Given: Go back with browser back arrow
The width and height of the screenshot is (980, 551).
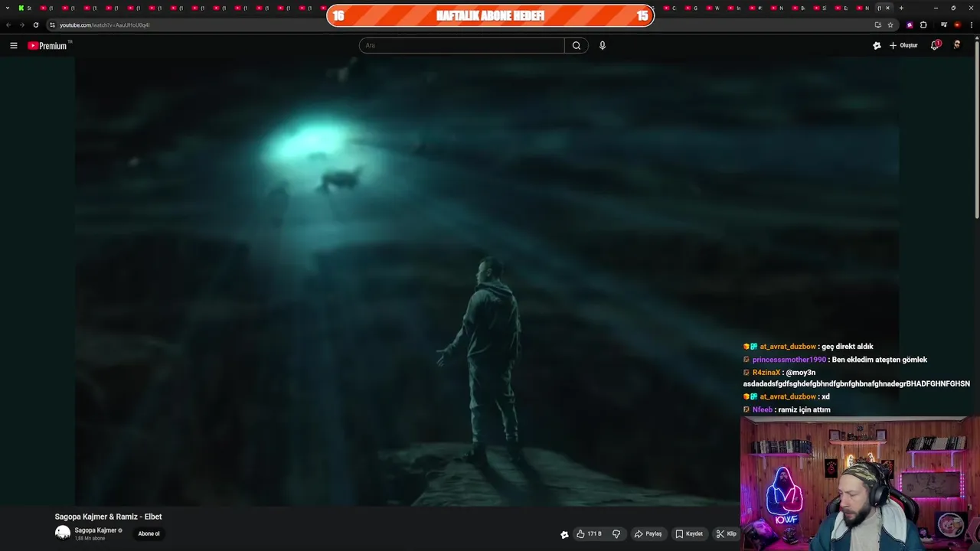Looking at the screenshot, I should pyautogui.click(x=8, y=24).
